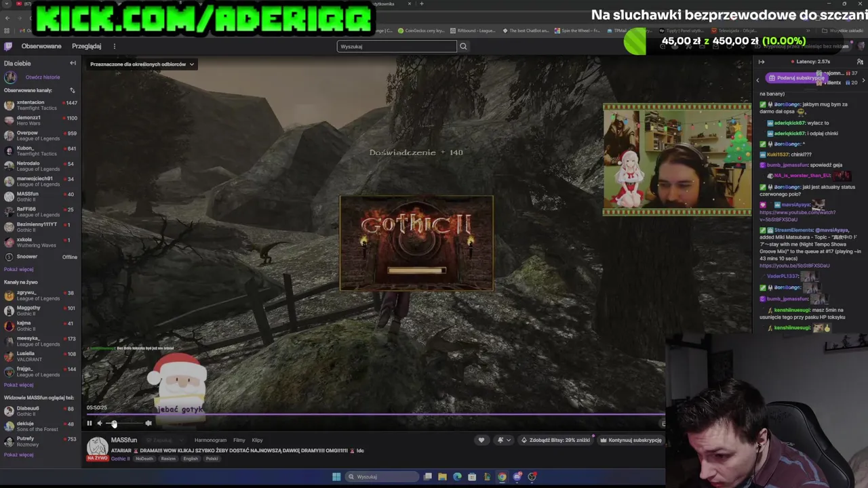Screen dimensions: 868x488
Task: Open offline Snoower channel
Action: (x=41, y=257)
